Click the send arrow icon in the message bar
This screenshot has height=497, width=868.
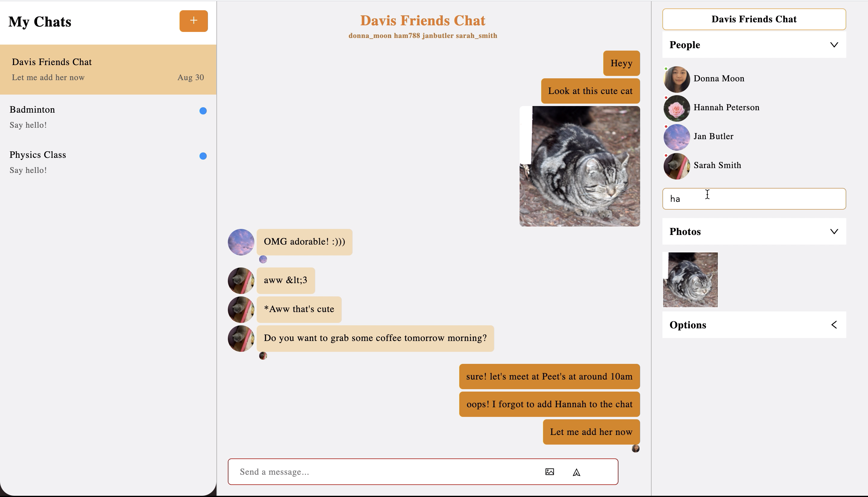click(576, 472)
